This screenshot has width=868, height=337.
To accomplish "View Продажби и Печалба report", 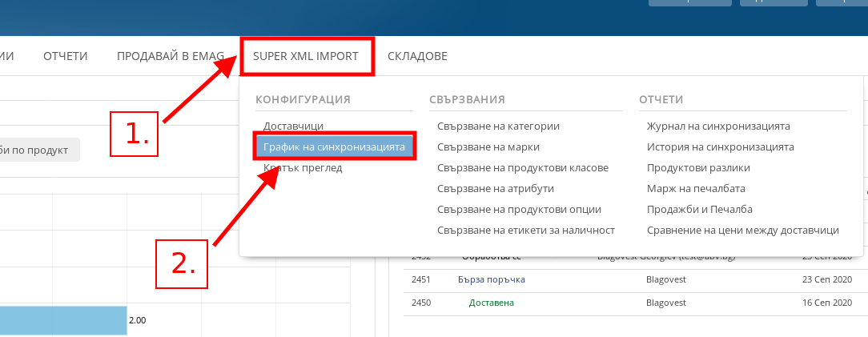I will coord(700,210).
